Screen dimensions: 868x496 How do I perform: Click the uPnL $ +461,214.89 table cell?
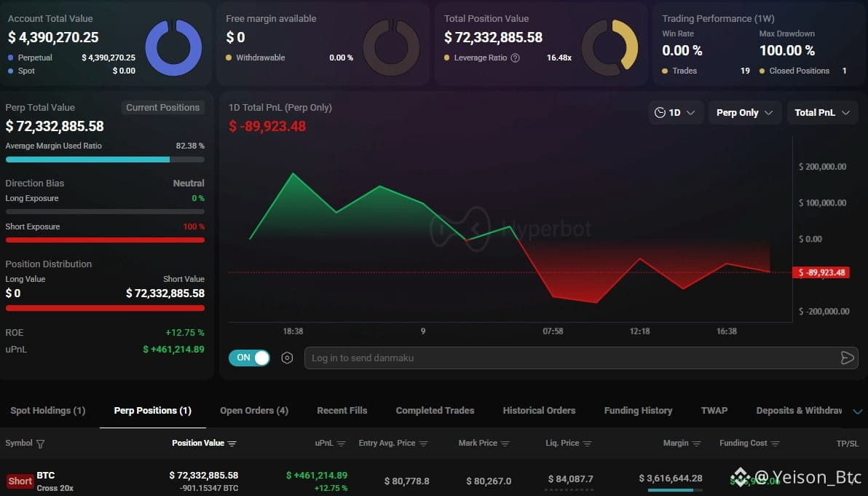click(317, 476)
